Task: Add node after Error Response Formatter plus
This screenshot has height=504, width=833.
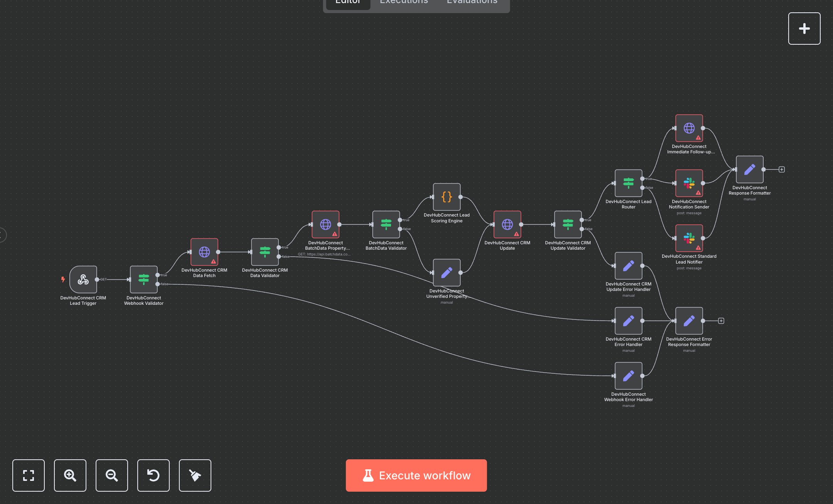Action: (x=721, y=321)
